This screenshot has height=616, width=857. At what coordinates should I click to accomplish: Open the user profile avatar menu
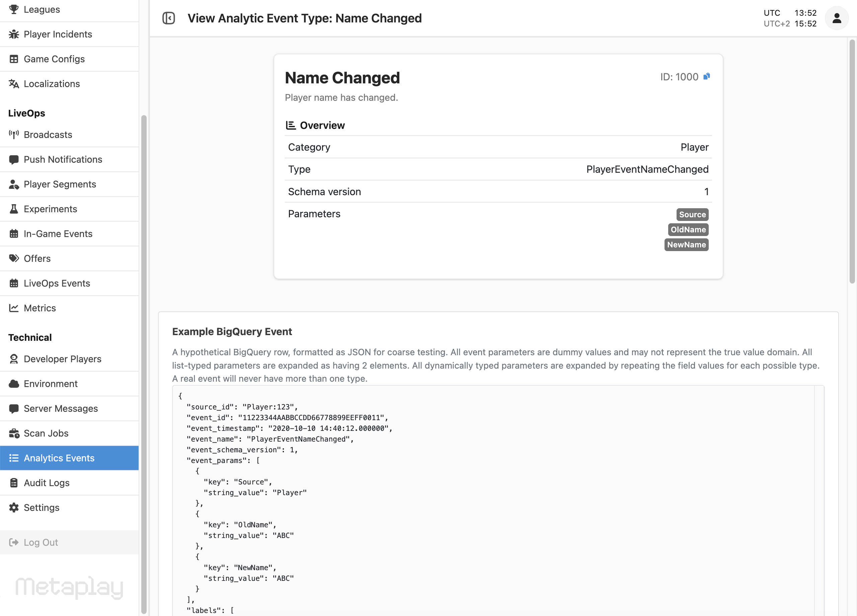836,18
